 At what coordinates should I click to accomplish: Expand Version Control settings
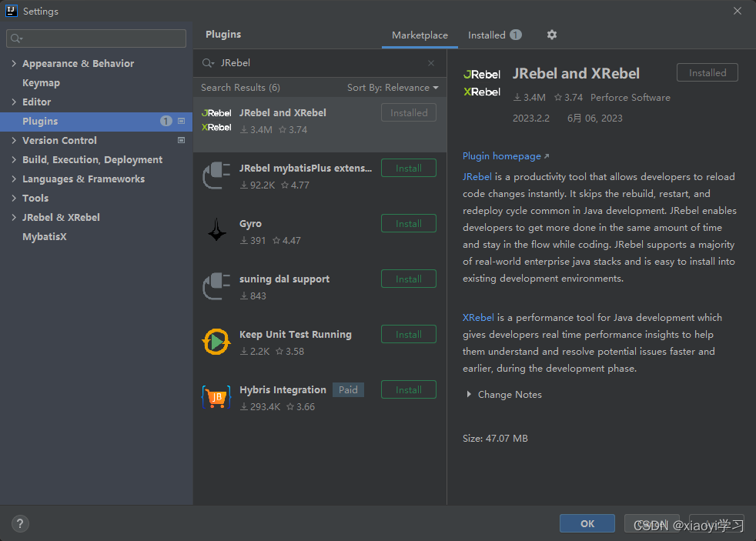click(x=14, y=140)
